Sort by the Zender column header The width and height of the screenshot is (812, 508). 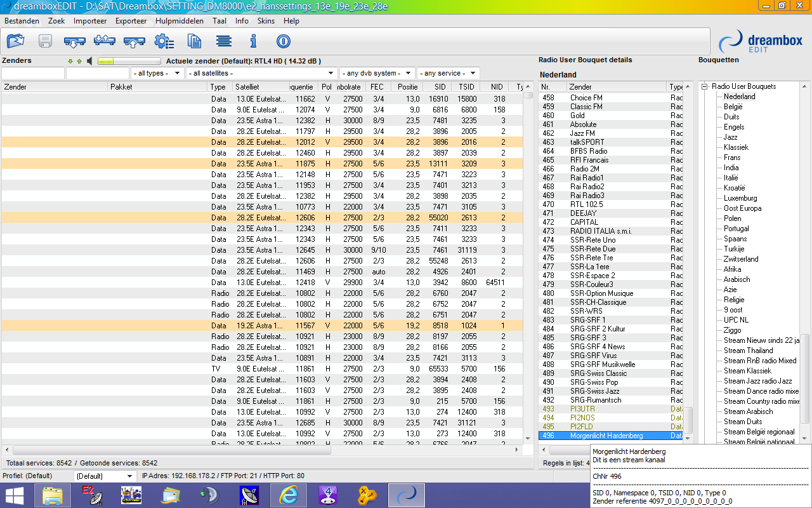click(55, 87)
